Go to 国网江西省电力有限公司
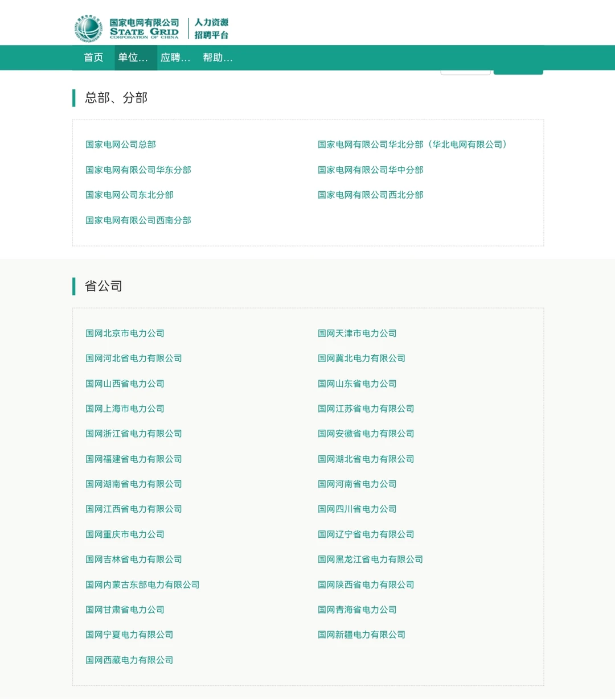This screenshot has height=700, width=615. (x=134, y=509)
